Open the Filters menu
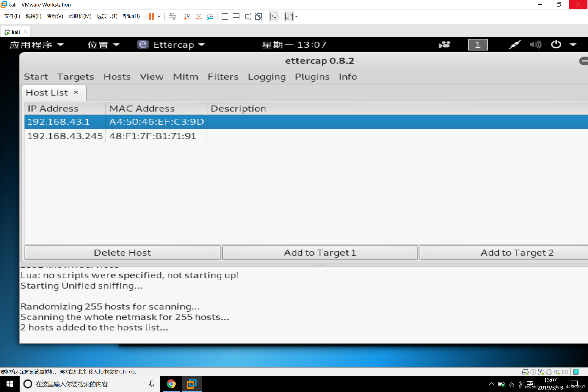 (223, 76)
